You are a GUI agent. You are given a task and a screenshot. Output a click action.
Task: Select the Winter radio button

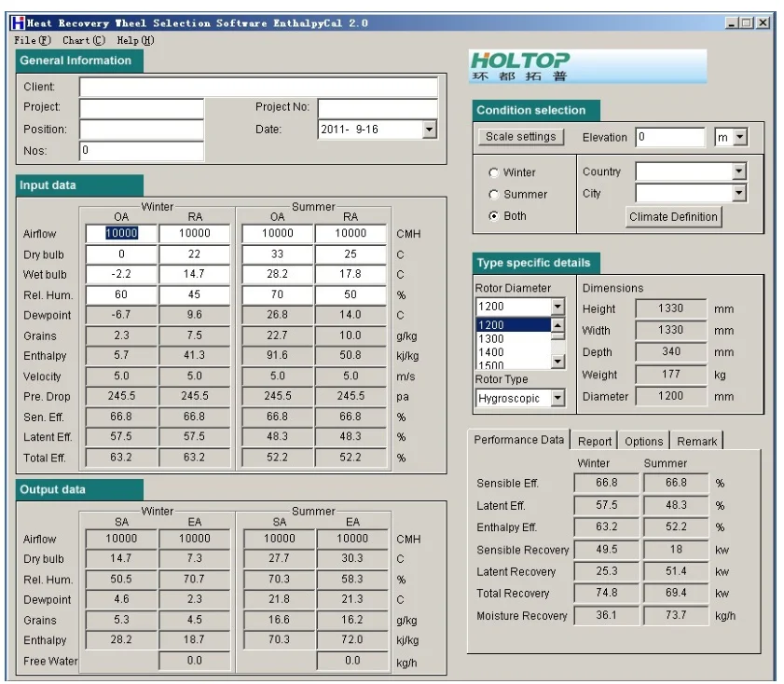click(x=494, y=172)
